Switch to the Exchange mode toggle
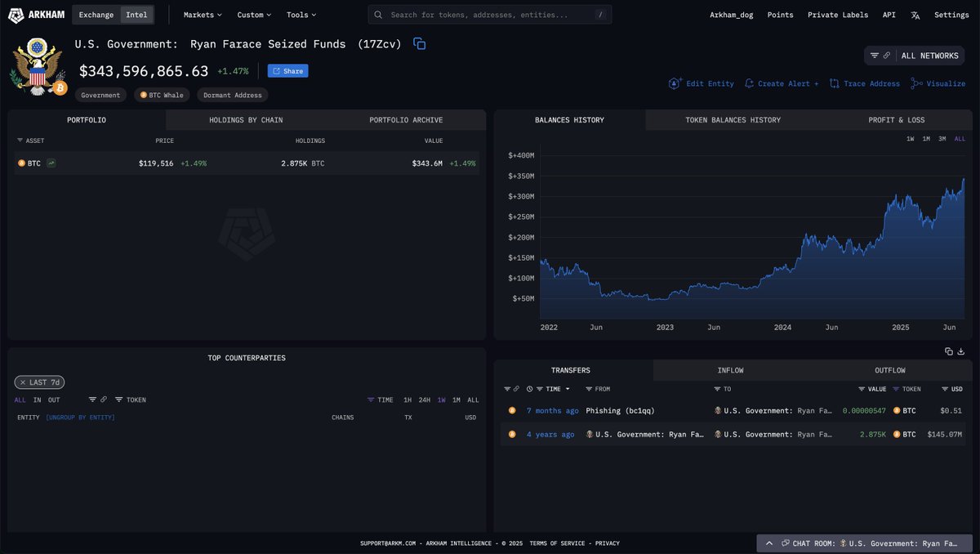 click(96, 15)
